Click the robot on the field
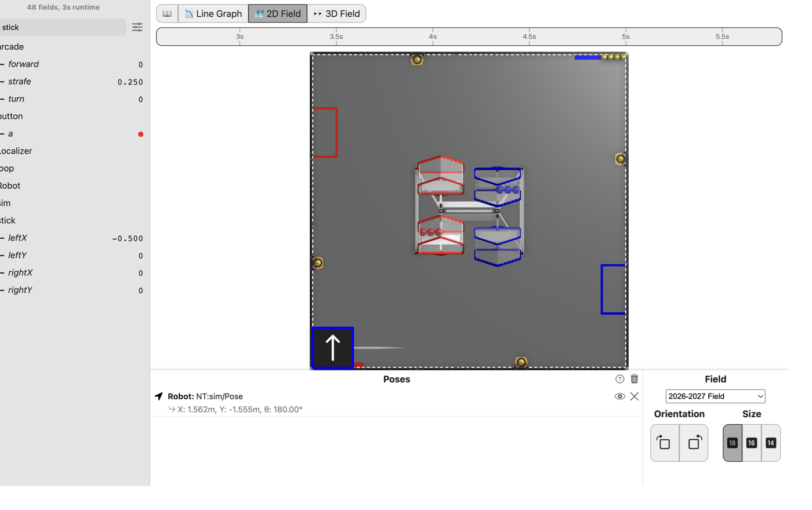Image resolution: width=812 pixels, height=510 pixels. (333, 348)
